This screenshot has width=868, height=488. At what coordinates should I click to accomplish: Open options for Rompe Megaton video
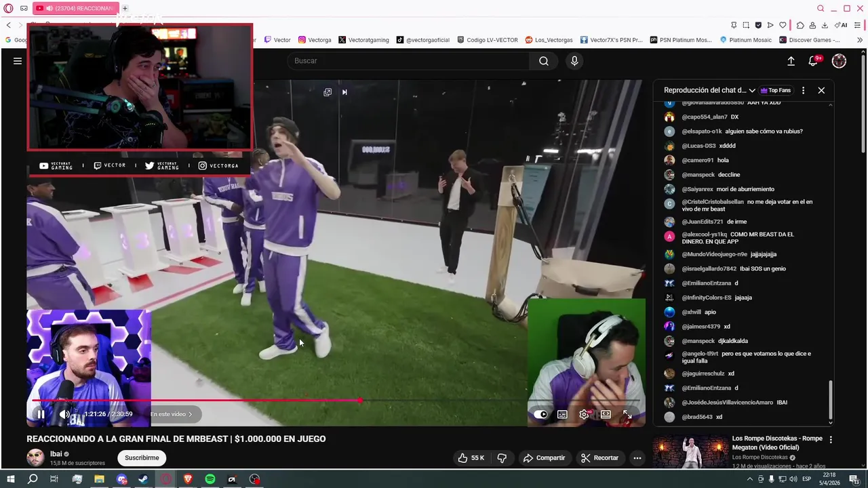(831, 439)
